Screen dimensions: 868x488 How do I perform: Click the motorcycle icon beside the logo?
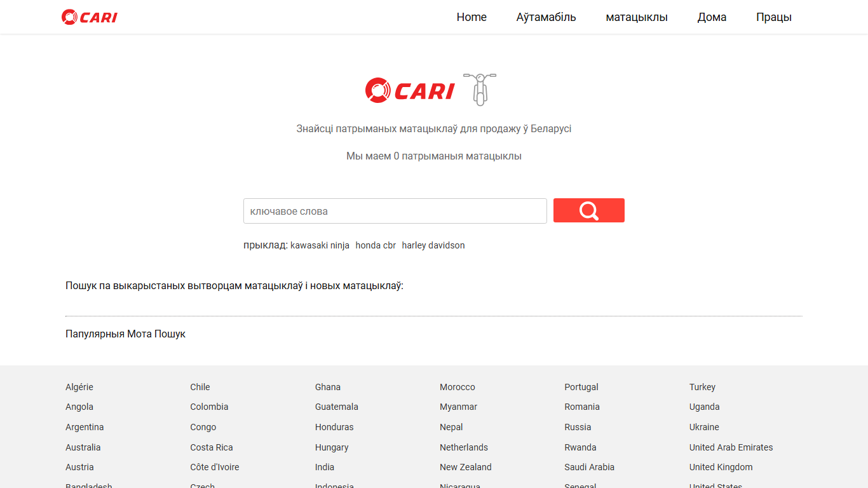click(480, 89)
